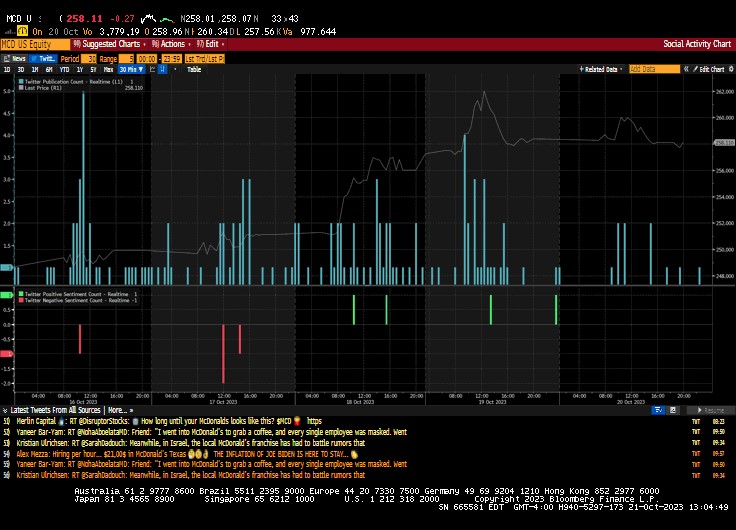
Task: Click the 258.110 last price axis label
Action: click(x=724, y=143)
